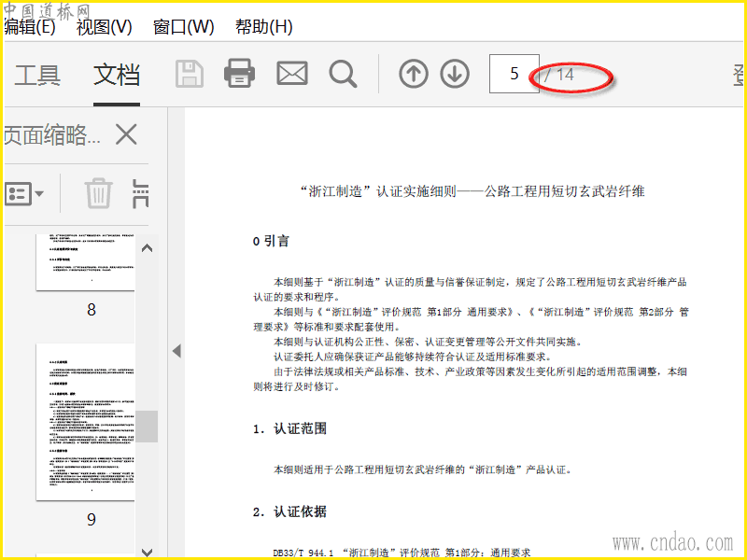Open the 窗口(W) menu
Image resolution: width=747 pixels, height=560 pixels.
tap(183, 27)
